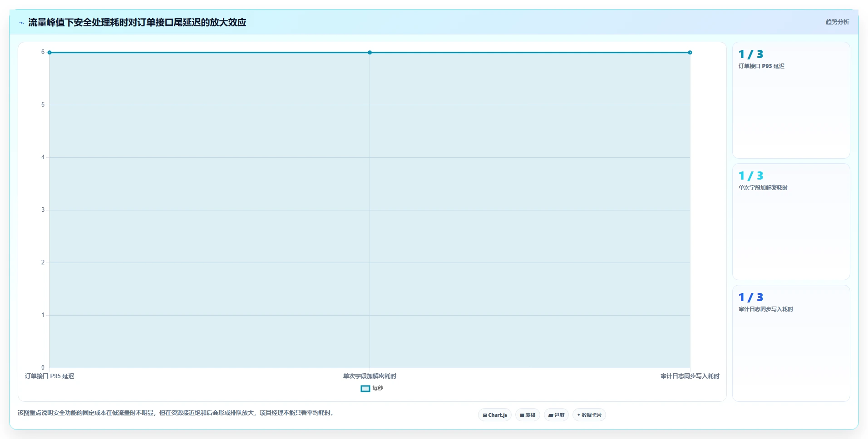Click x-axis label 单次字段加解密耗时
Screen dimensions: 868x439
click(x=370, y=376)
